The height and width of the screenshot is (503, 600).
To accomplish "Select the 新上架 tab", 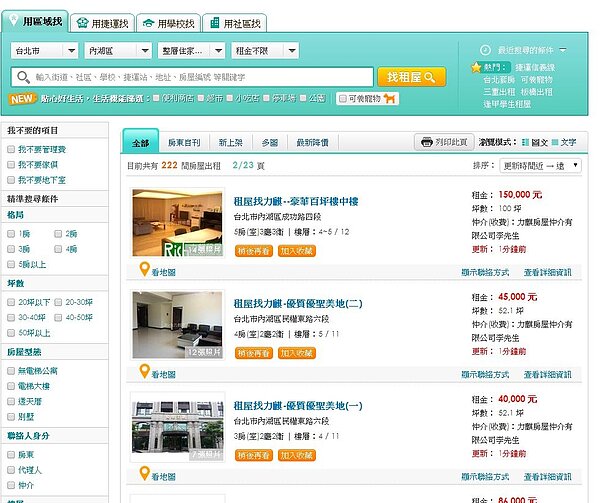I will (x=230, y=143).
